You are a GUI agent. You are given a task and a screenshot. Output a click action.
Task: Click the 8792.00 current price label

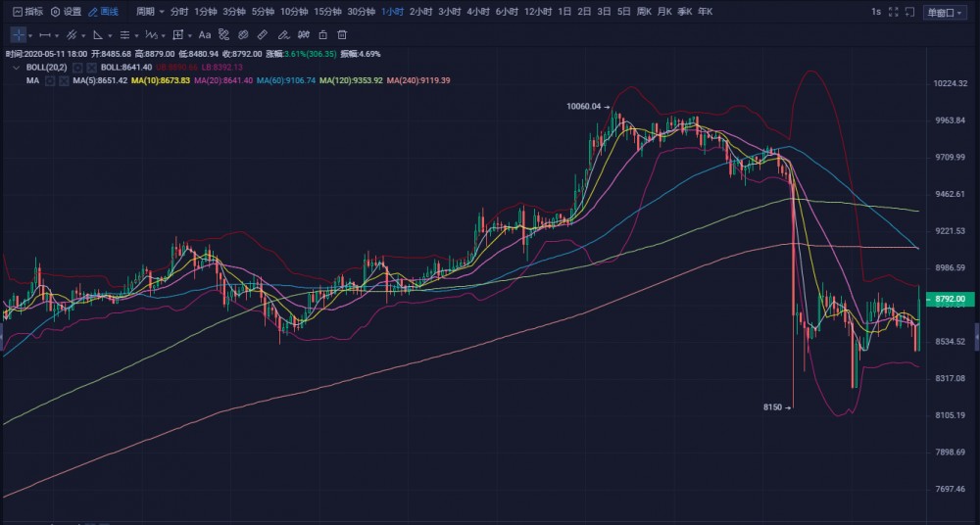[950, 298]
